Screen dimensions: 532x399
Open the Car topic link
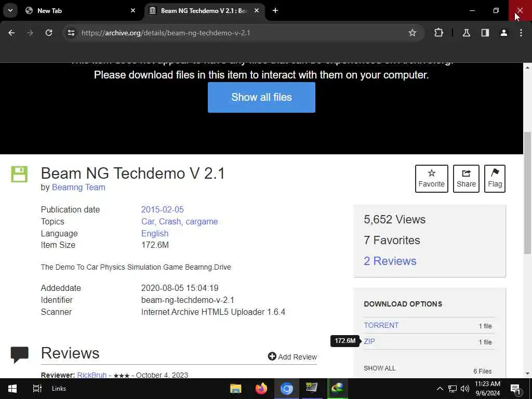tap(148, 221)
